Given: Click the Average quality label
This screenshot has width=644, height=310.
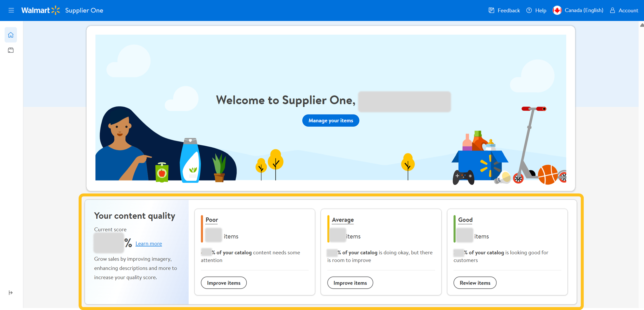Looking at the screenshot, I should pos(343,220).
